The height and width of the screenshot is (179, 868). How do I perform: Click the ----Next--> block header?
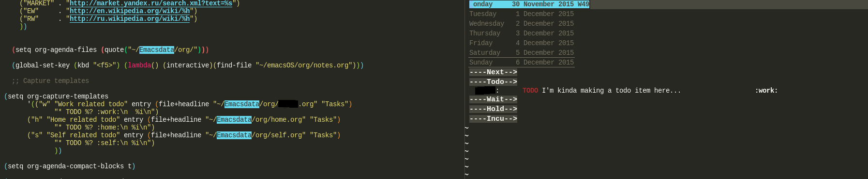(493, 72)
